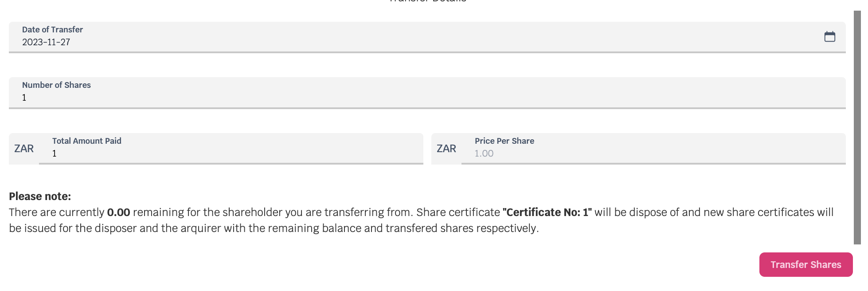Click the bold Certificate No: 1 text

point(547,212)
